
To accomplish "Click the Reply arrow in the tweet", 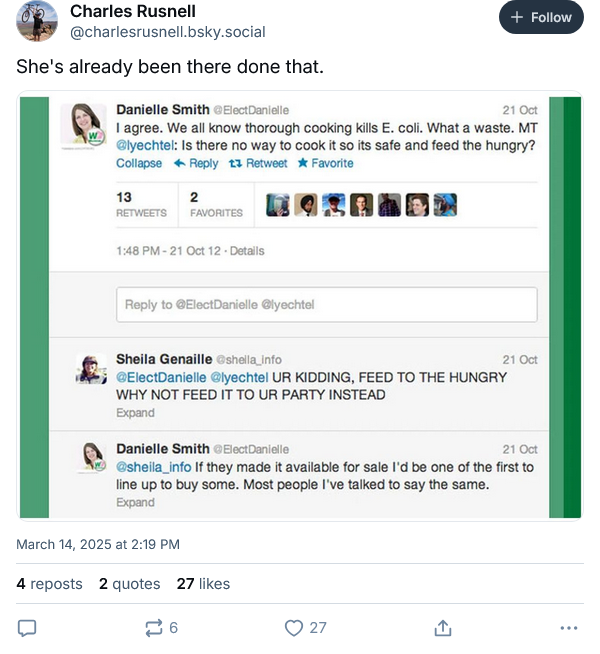I will (196, 164).
